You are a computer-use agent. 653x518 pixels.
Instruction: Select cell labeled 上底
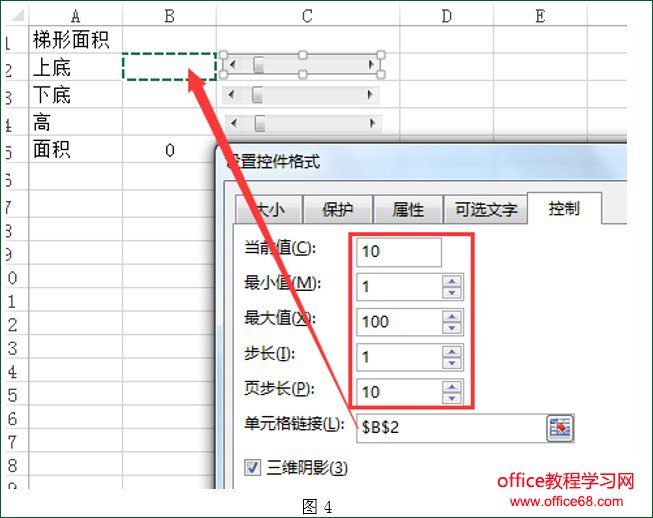point(75,67)
